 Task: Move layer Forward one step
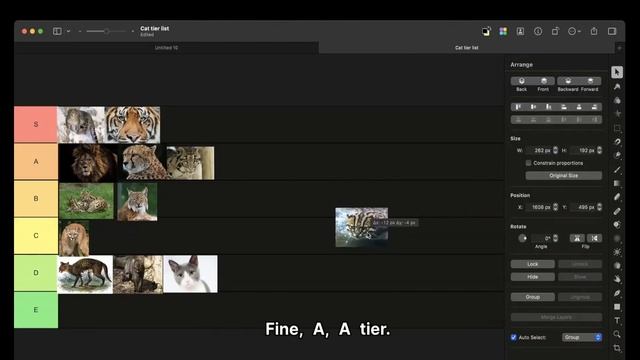pos(590,81)
